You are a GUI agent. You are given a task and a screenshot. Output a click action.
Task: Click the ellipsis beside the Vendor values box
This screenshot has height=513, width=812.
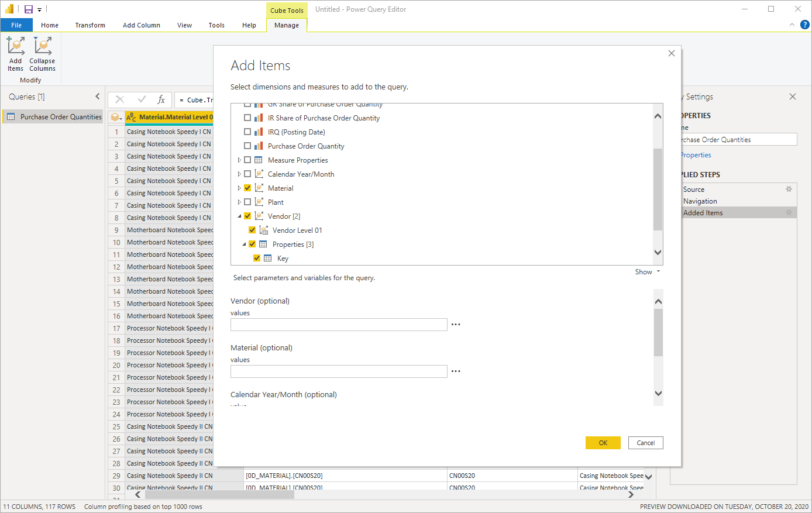point(456,323)
